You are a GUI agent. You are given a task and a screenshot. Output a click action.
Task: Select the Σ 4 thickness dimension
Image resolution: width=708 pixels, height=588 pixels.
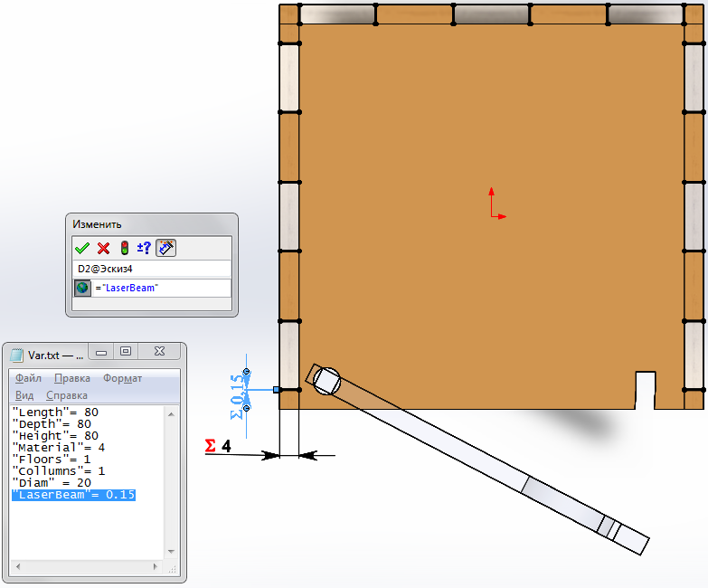click(218, 446)
